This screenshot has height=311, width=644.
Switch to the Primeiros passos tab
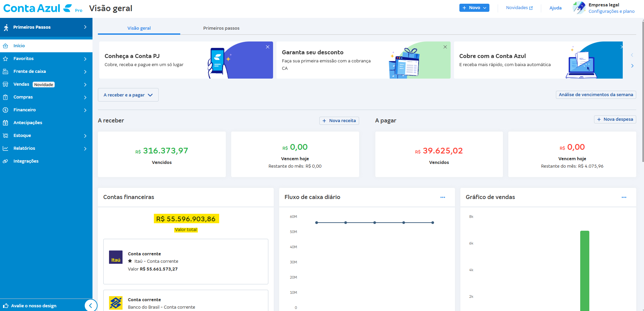coord(221,28)
